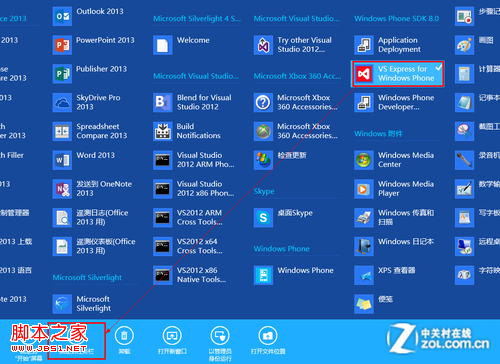Image resolution: width=500 pixels, height=364 pixels.
Task: Click Microsoft Silverlight 4 S... group header
Action: [x=197, y=19]
